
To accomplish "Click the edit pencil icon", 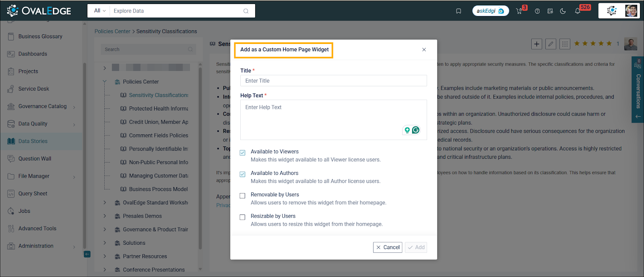I will pos(551,44).
